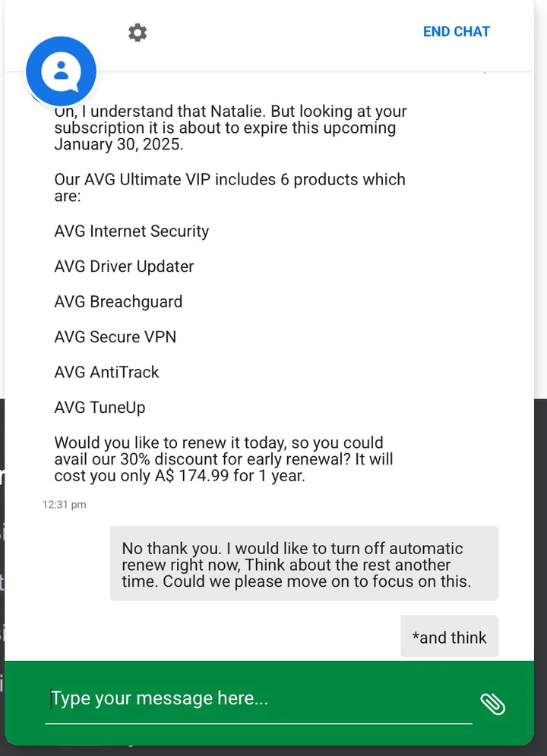Click the 'AVG Internet Security' product line
This screenshot has width=547, height=756.
coord(131,232)
